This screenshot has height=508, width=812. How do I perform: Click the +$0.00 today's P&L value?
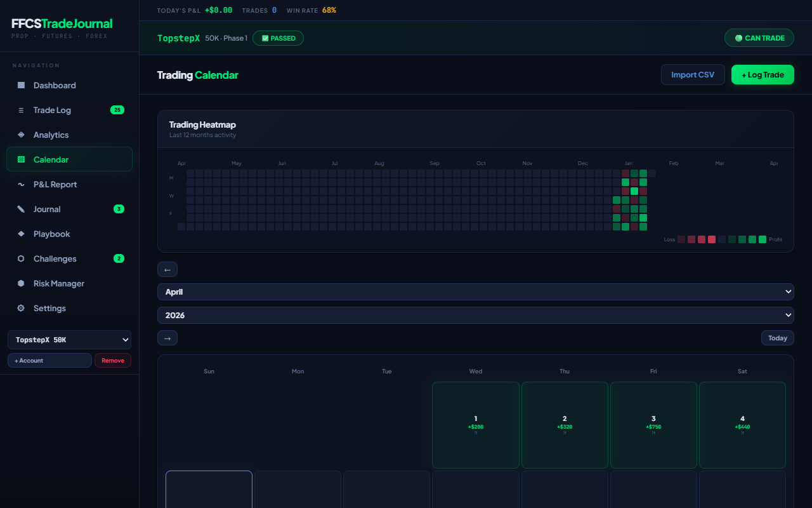click(218, 10)
